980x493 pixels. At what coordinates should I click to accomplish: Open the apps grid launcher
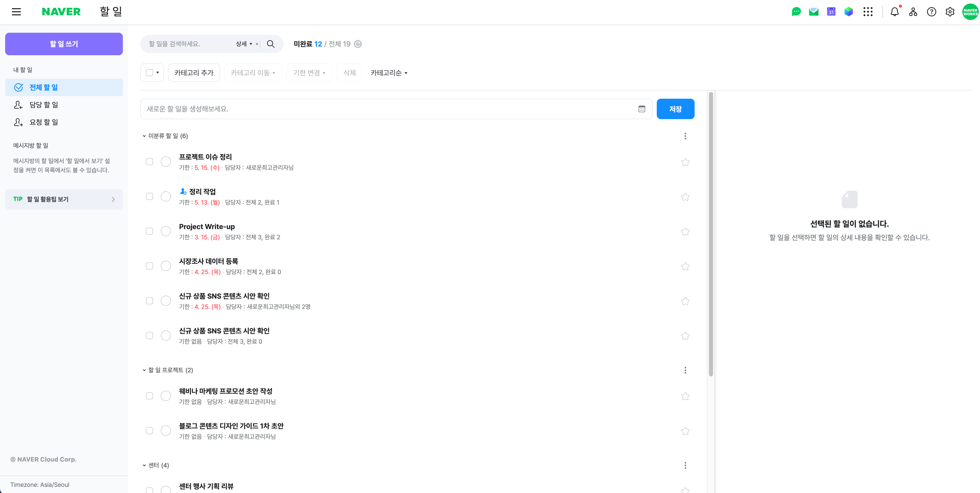point(868,12)
